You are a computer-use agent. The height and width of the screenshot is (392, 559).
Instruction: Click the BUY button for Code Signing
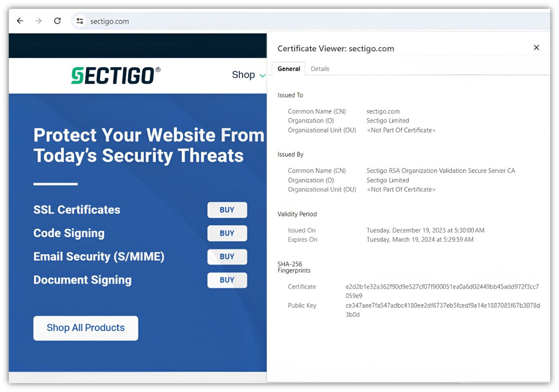(227, 233)
